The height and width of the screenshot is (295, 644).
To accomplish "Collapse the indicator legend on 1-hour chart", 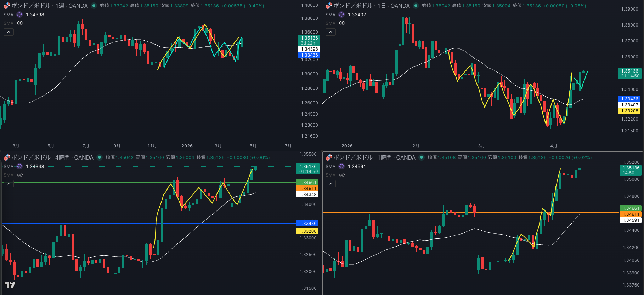I will pos(331,184).
